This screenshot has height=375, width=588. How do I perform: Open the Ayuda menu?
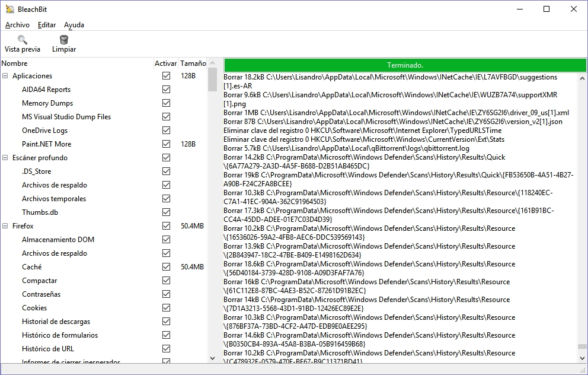coord(74,25)
